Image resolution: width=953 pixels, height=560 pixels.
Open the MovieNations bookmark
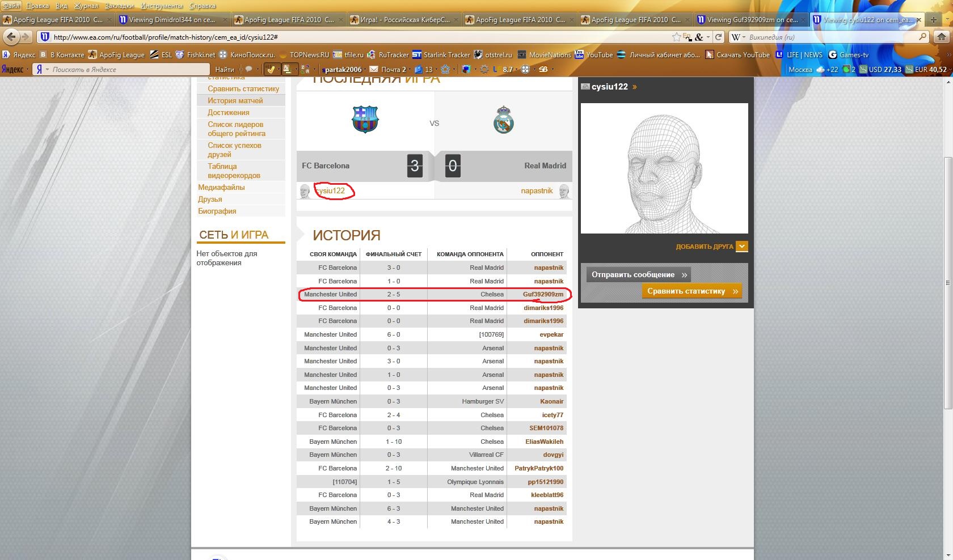click(544, 55)
